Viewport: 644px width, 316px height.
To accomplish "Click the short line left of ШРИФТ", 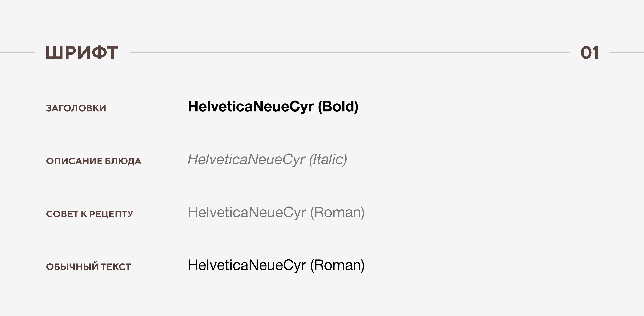I will tap(17, 52).
